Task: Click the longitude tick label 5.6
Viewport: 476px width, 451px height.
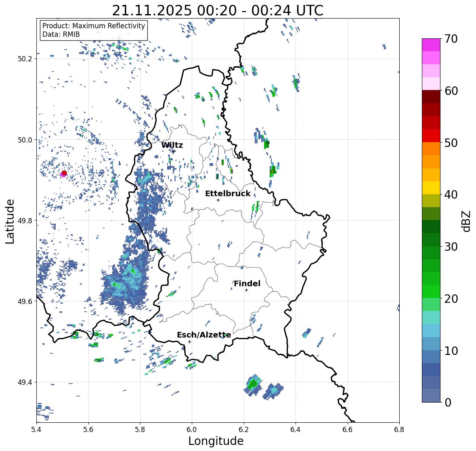Action: click(x=88, y=430)
